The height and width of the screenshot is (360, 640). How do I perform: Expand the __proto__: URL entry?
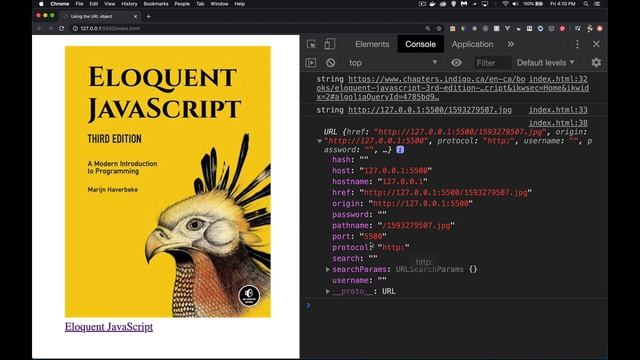pyautogui.click(x=327, y=291)
